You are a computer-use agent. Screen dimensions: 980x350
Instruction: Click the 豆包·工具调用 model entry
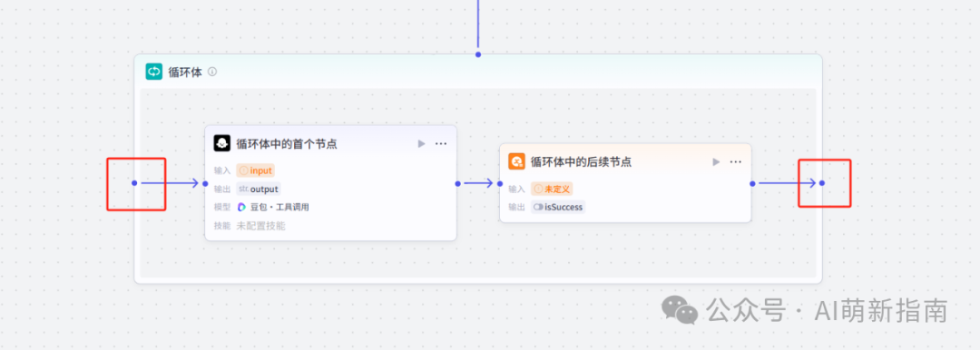tap(273, 207)
